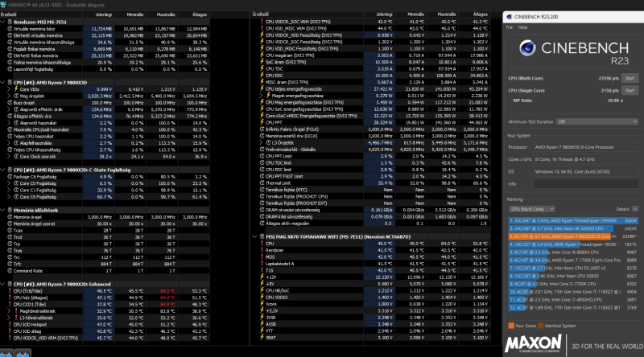Screen dimensions: 644x357
Task: Click the Cores x GHz field
Action: pos(586,159)
